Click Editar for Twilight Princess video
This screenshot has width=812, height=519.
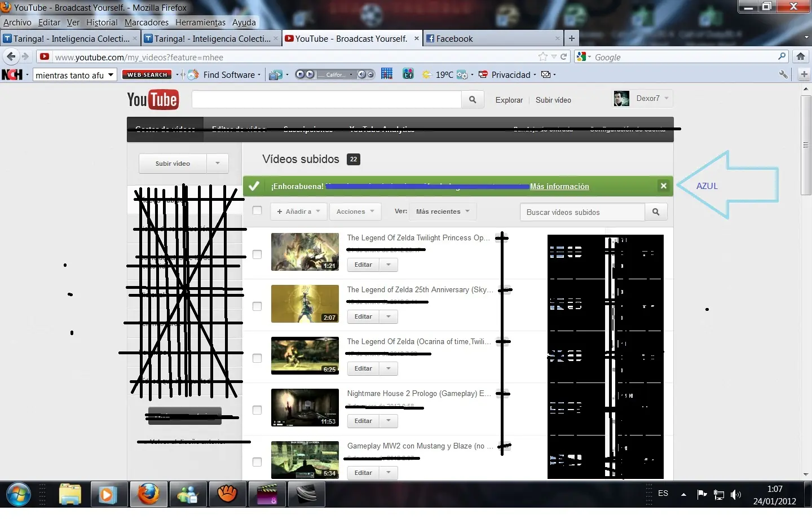[363, 265]
